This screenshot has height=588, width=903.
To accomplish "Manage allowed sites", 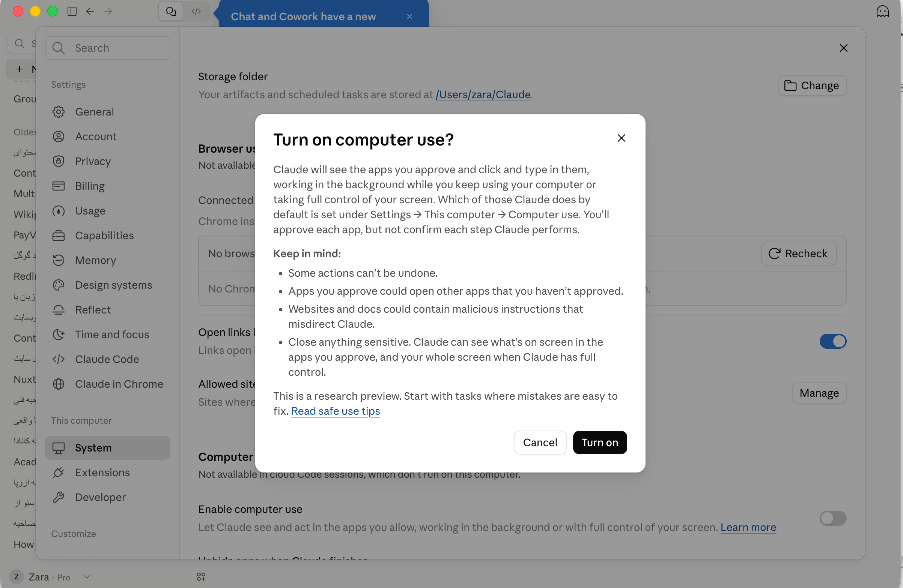I will (819, 393).
